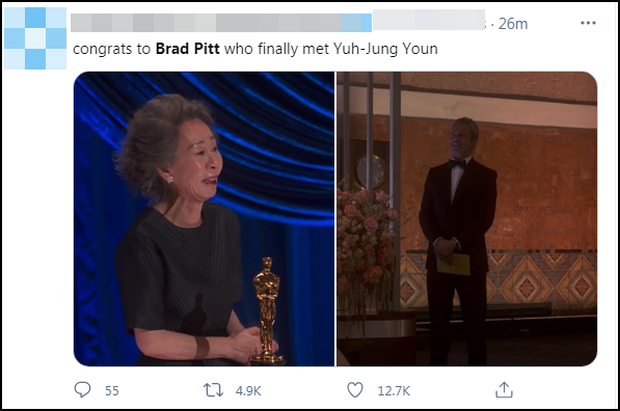Open the left photo with the blue curtain
Image resolution: width=620 pixels, height=411 pixels.
(204, 218)
